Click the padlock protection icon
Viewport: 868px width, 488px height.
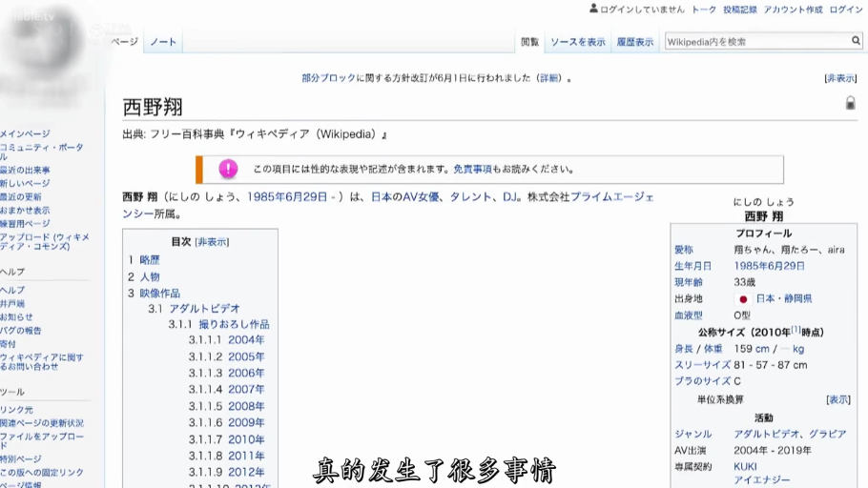(x=850, y=103)
